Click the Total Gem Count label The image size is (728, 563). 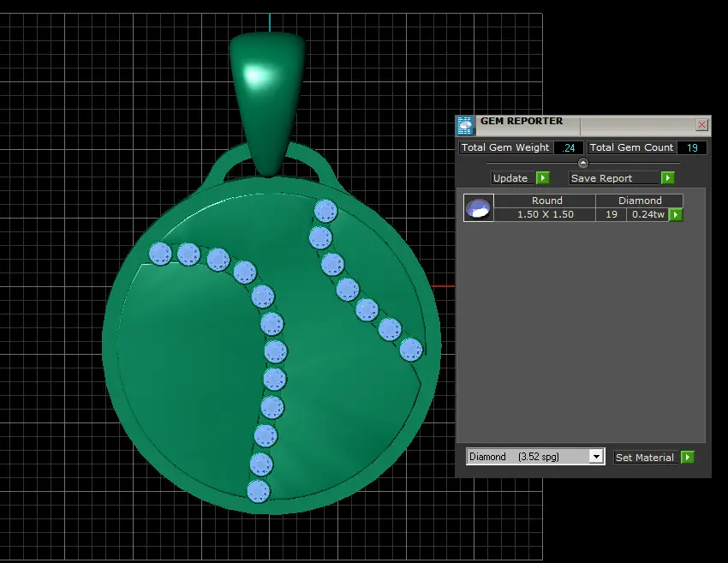tap(631, 147)
